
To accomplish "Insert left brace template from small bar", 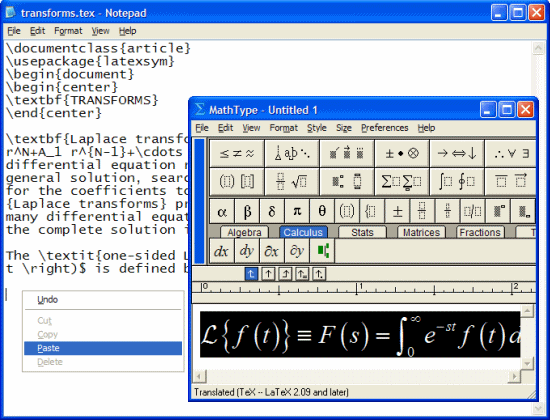I will pos(372,211).
